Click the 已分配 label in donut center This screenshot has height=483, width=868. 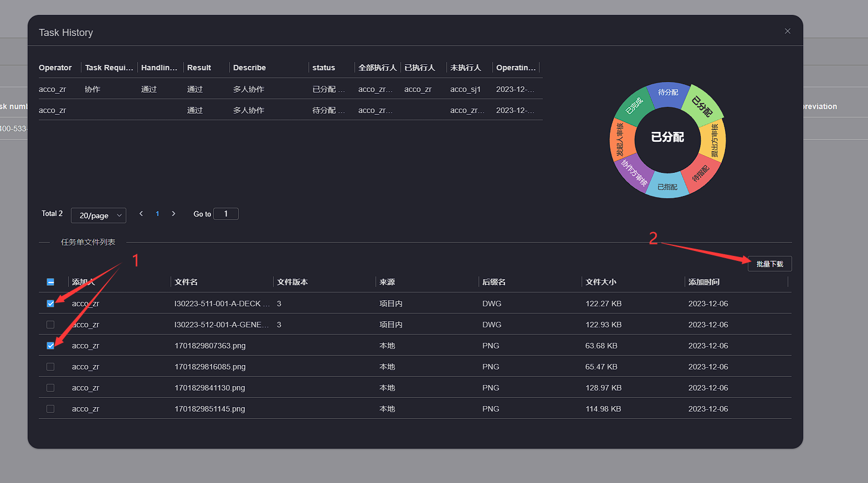pyautogui.click(x=667, y=137)
